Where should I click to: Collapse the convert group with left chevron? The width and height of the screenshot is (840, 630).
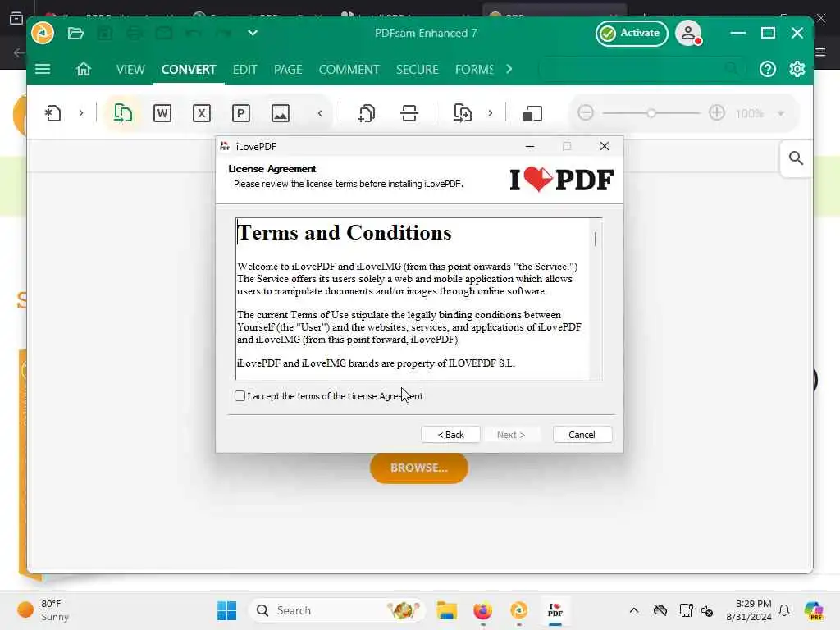point(320,113)
